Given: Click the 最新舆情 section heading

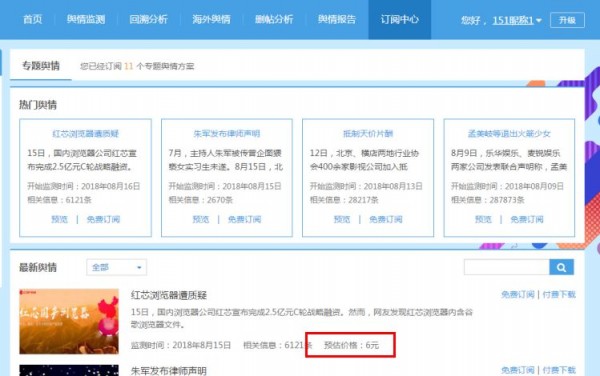Looking at the screenshot, I should coord(38,267).
